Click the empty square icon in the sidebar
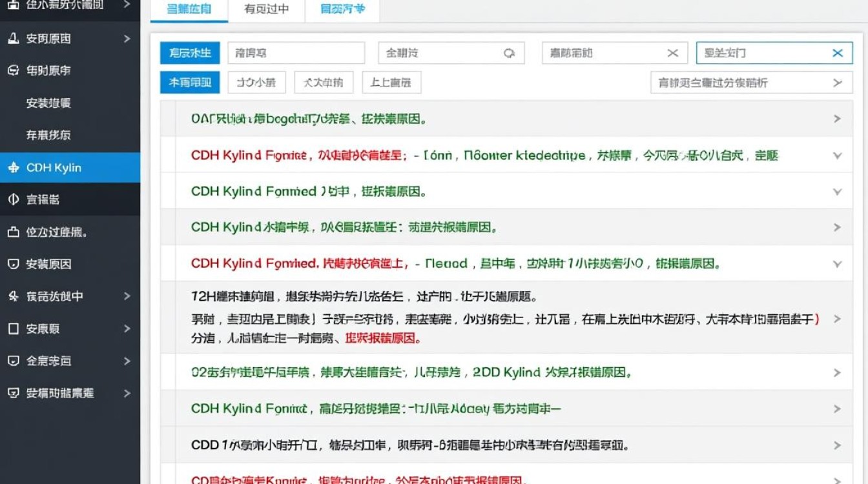This screenshot has width=868, height=484. 13,328
